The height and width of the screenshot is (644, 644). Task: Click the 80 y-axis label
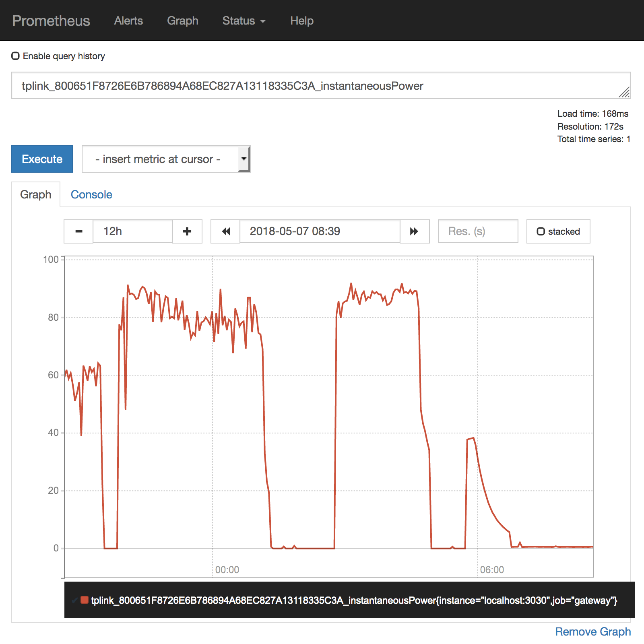coord(54,317)
